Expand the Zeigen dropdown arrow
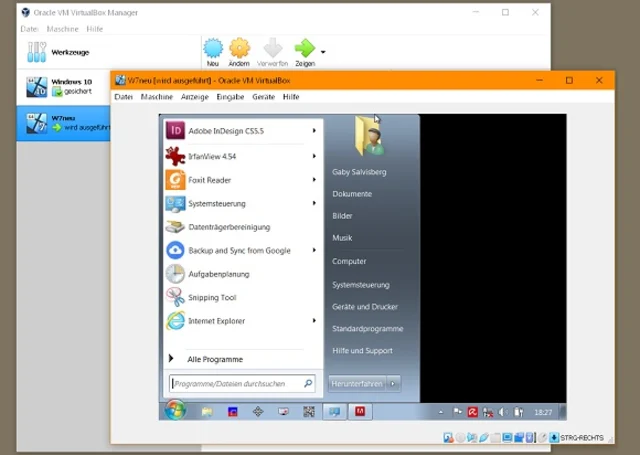 [x=323, y=51]
